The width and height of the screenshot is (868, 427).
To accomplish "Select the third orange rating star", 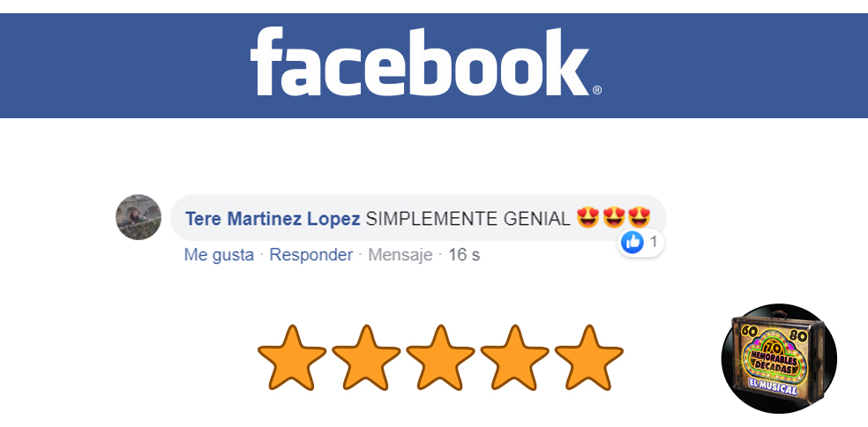I will (x=440, y=358).
